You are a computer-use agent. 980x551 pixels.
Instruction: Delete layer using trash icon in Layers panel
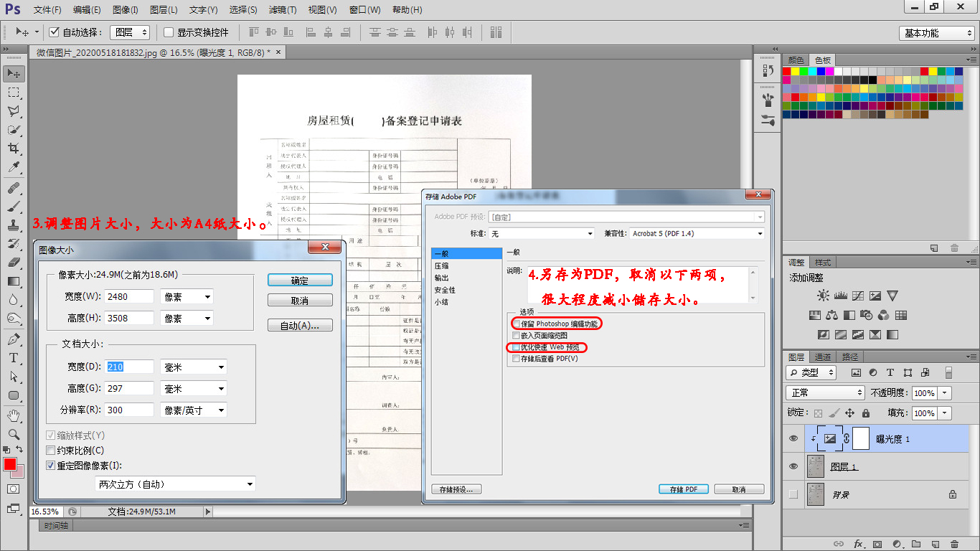coord(954,544)
